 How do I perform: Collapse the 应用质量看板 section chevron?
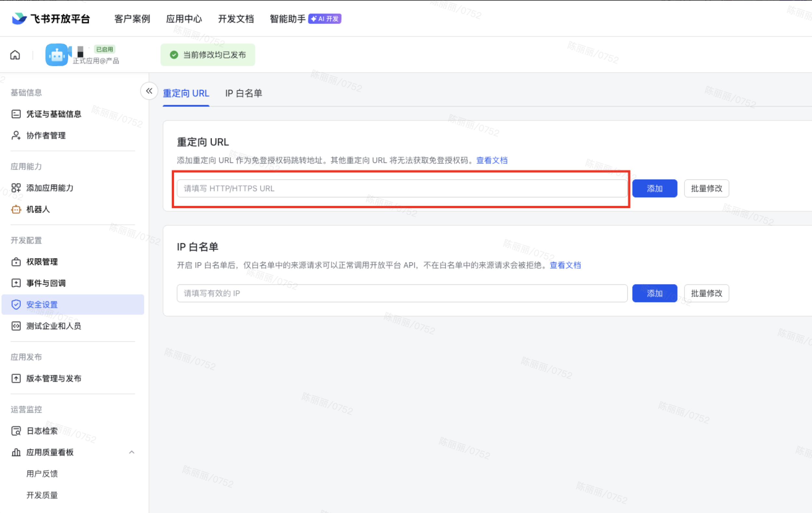pyautogui.click(x=132, y=452)
